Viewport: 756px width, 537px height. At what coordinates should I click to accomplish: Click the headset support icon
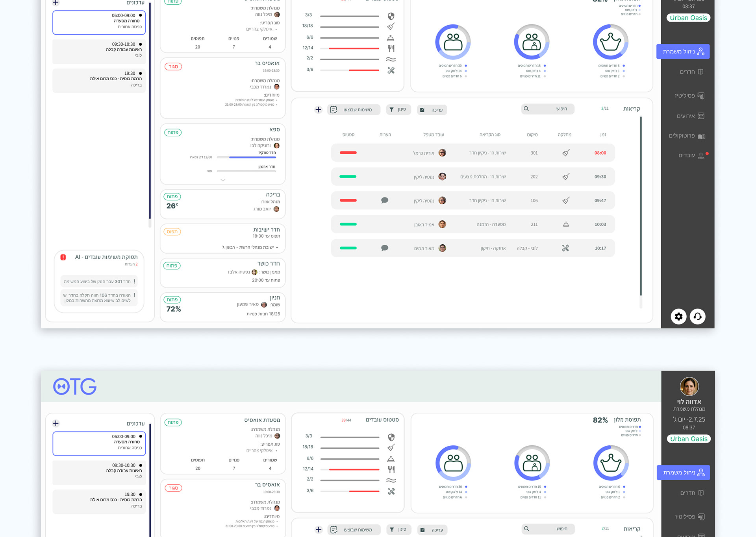(x=697, y=316)
